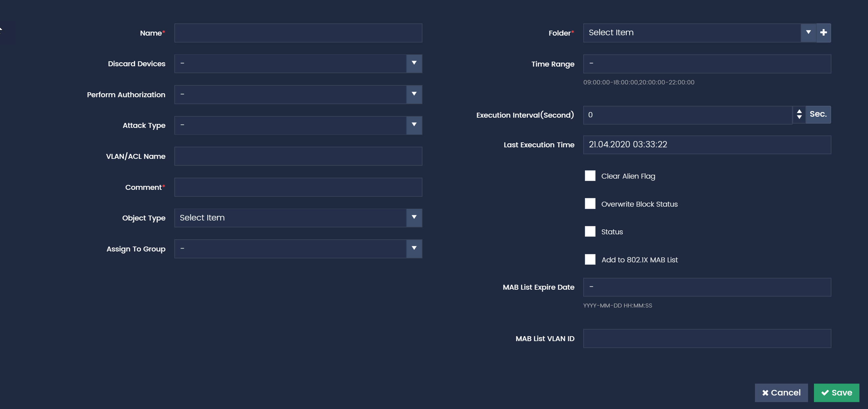Click the MAB List Expire Date field
The height and width of the screenshot is (409, 868).
(707, 287)
